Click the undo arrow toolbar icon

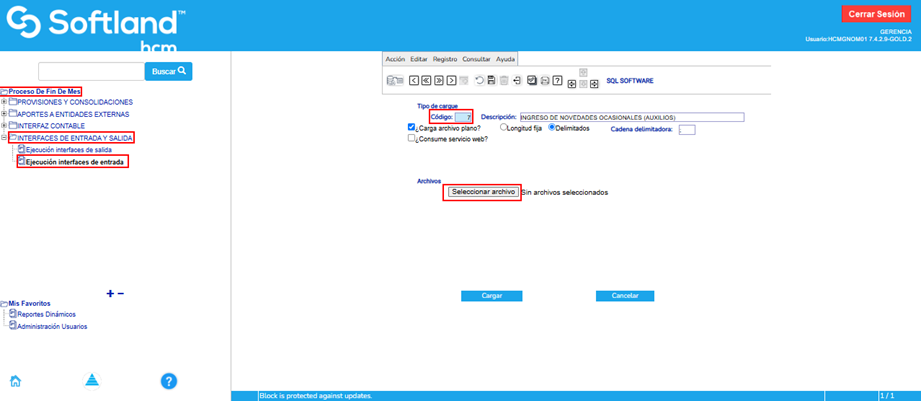tap(479, 80)
